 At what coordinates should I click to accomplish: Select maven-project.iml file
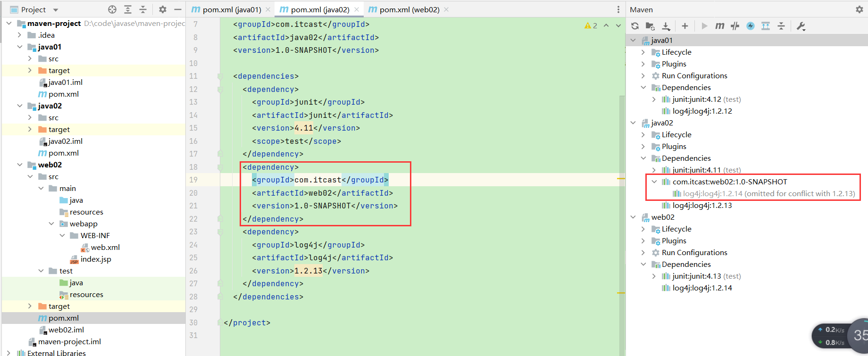65,341
